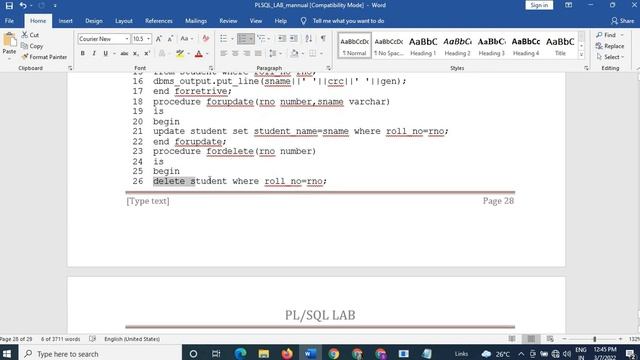The width and height of the screenshot is (640, 360).
Task: Show paragraph marks with pilcrow button
Action: coord(323,39)
